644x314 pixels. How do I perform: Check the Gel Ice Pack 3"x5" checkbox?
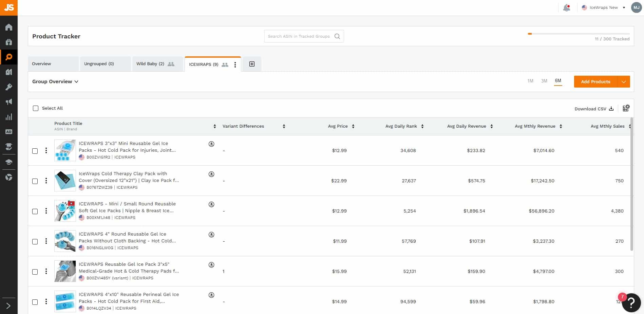tap(35, 272)
